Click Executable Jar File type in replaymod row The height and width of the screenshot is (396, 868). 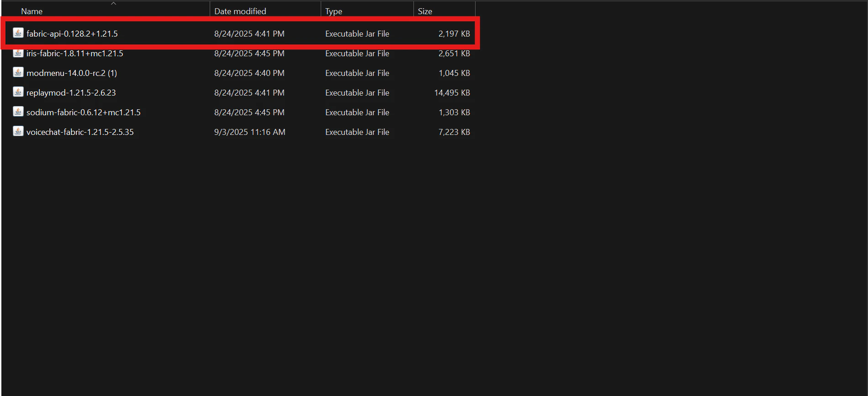click(x=357, y=93)
